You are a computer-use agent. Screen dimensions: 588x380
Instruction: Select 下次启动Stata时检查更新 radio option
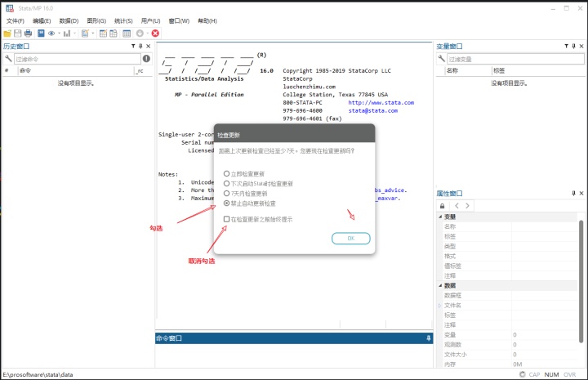pyautogui.click(x=226, y=183)
